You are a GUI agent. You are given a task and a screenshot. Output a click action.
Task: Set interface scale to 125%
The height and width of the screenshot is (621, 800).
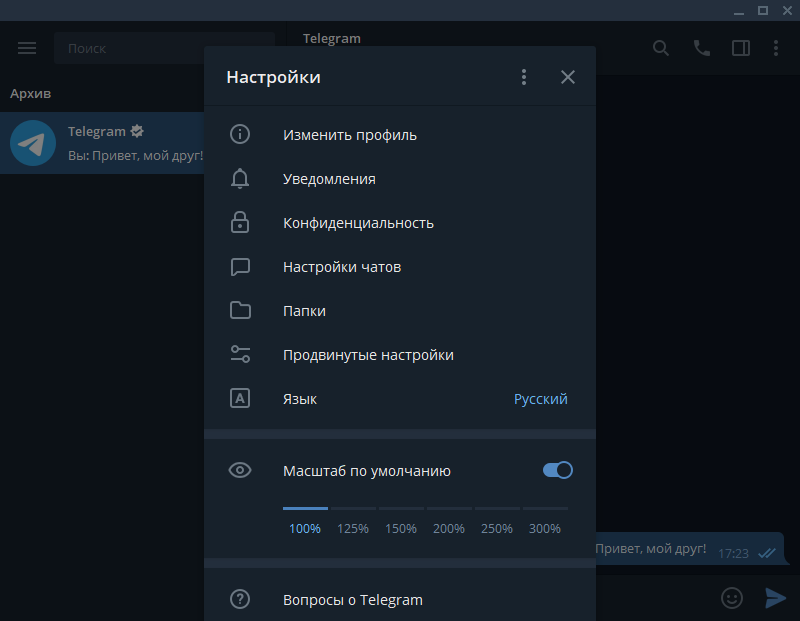tap(353, 528)
